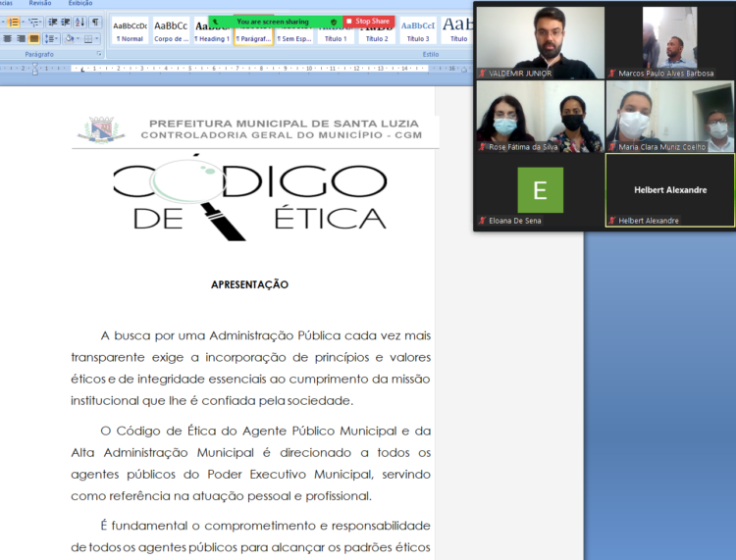The image size is (736, 560).
Task: Click the multilevel list icon
Action: pyautogui.click(x=34, y=22)
